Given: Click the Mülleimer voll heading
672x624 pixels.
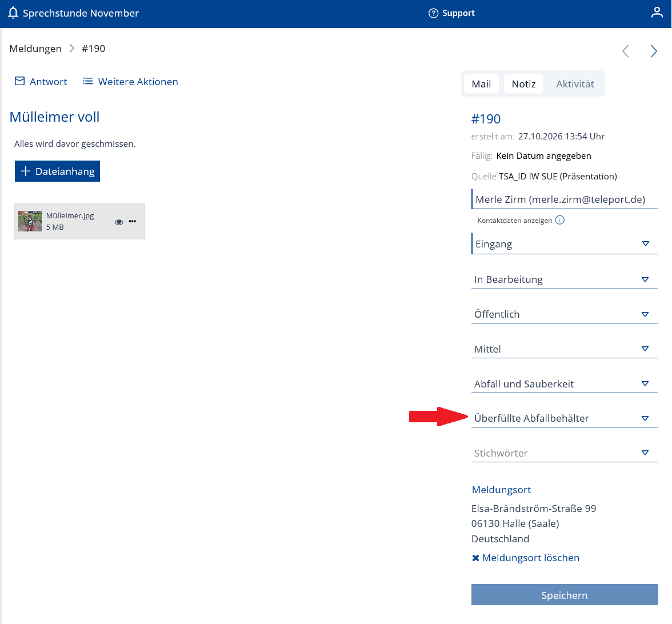Looking at the screenshot, I should coord(54,117).
